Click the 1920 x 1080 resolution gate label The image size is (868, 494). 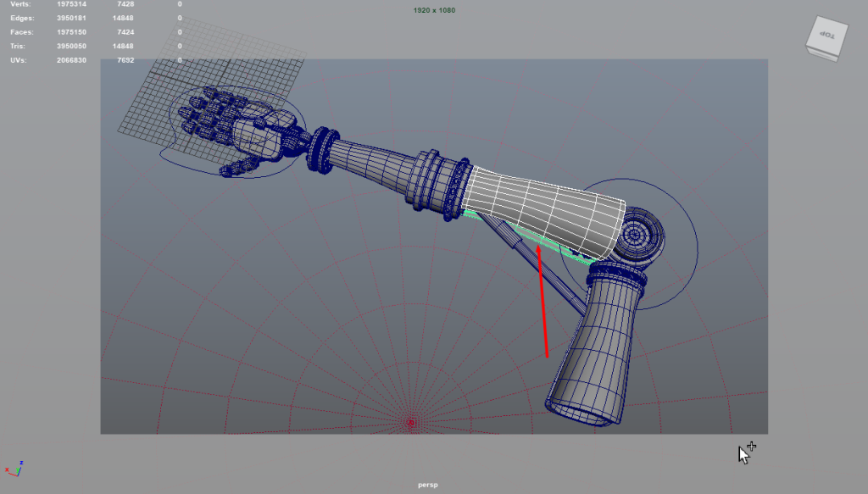coord(434,10)
